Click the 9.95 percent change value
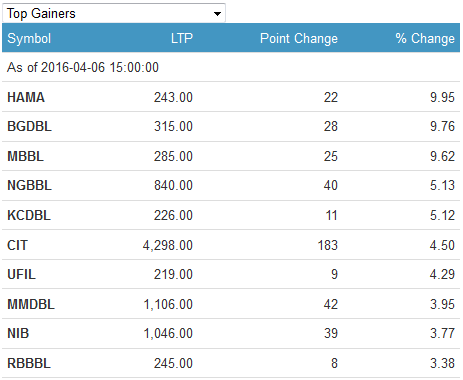Viewport: 463px width, 380px height. click(442, 97)
